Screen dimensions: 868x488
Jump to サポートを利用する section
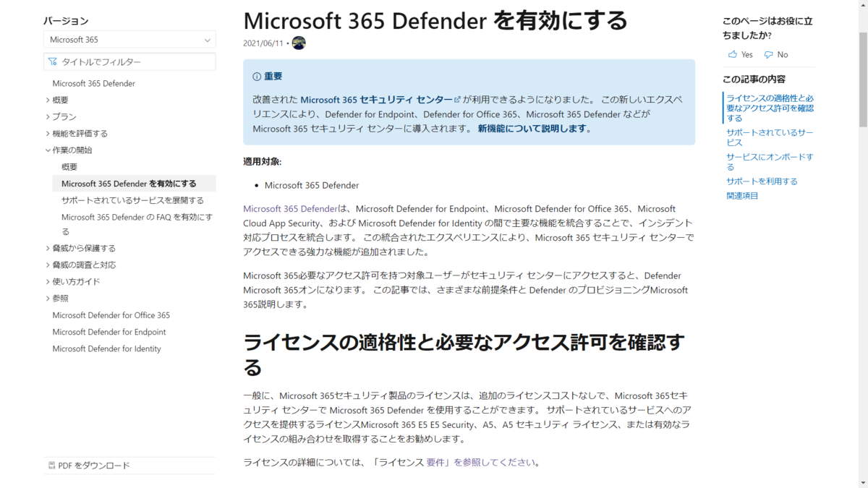click(762, 181)
